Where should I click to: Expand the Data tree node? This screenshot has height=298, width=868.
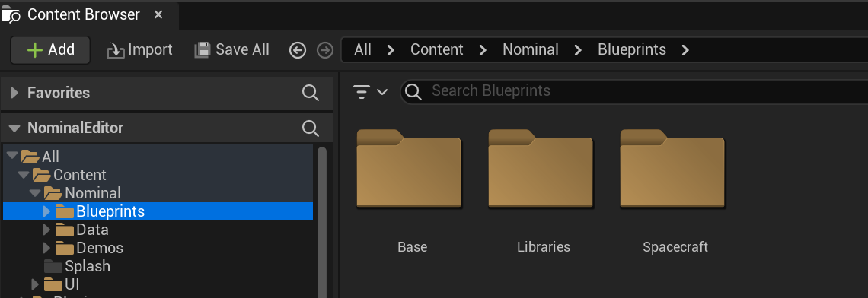46,230
